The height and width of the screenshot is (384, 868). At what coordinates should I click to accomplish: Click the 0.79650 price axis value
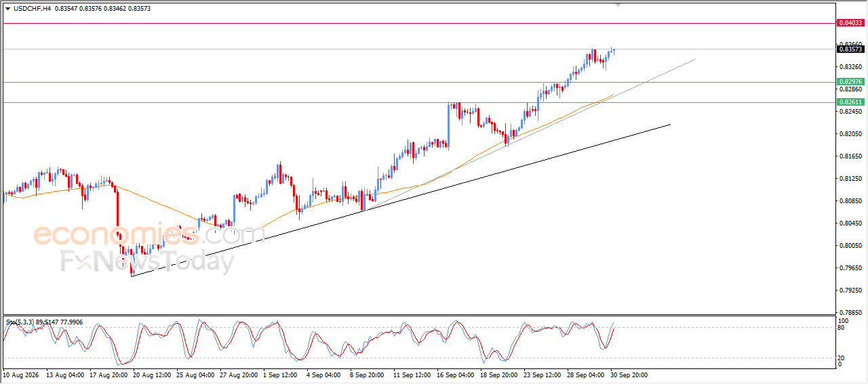coord(851,268)
